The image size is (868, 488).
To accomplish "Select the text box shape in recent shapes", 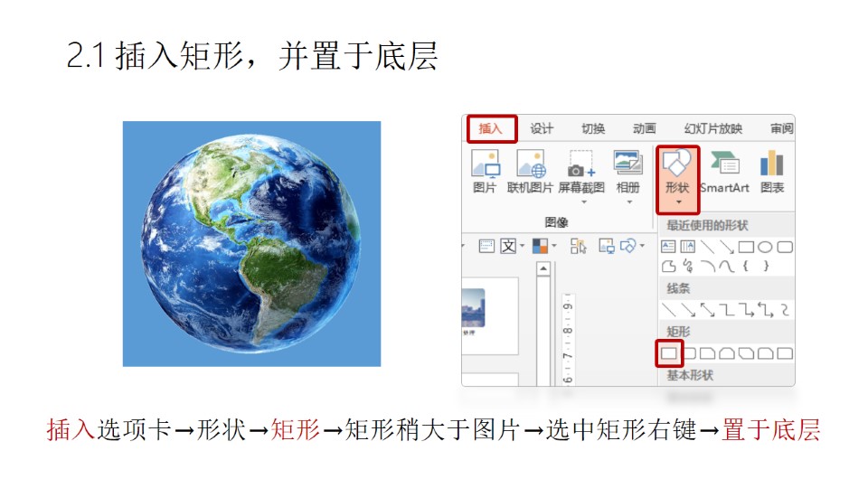I will [669, 246].
